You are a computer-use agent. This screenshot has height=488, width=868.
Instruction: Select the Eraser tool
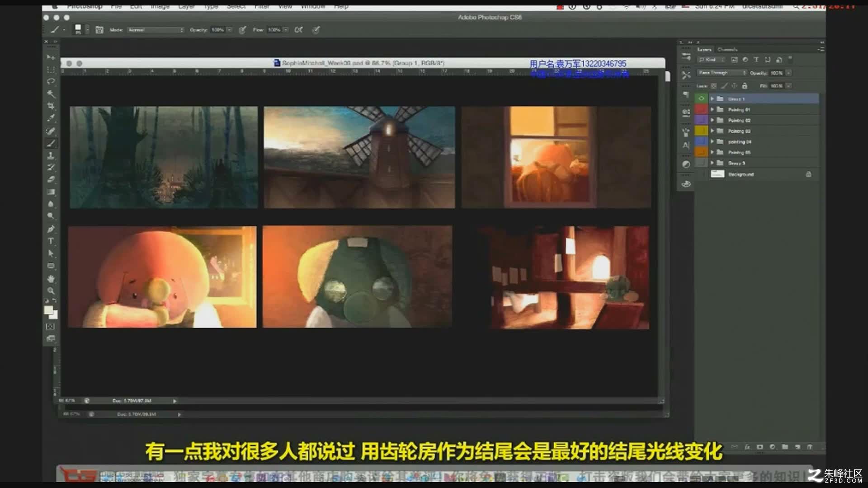pos(51,179)
